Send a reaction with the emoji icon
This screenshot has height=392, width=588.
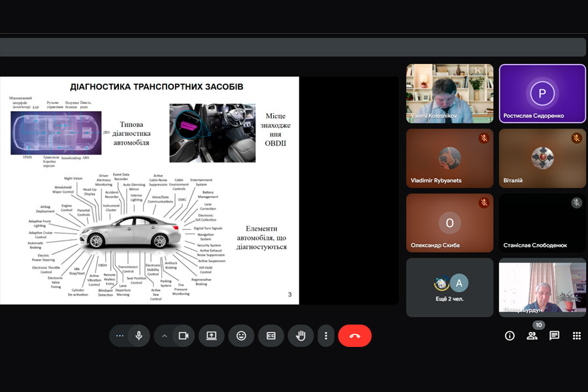pyautogui.click(x=241, y=336)
